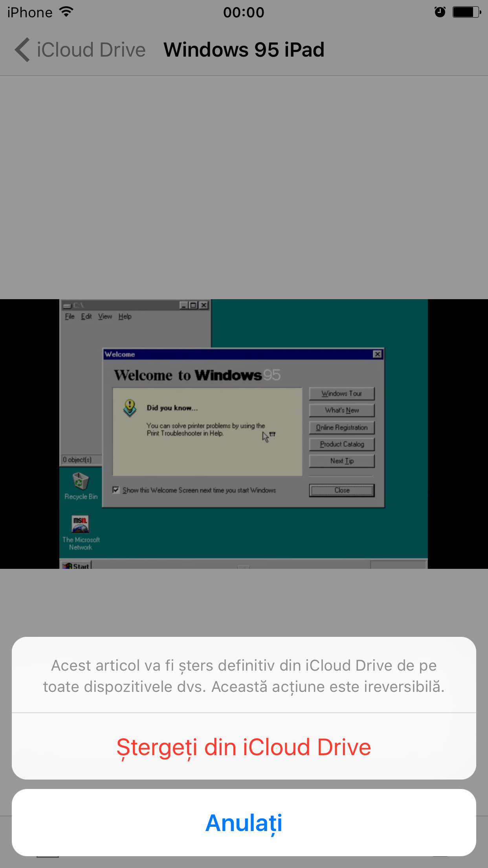Click the lightbulb tip icon in Welcome dialog
Screen dimensions: 488x868
pyautogui.click(x=130, y=408)
